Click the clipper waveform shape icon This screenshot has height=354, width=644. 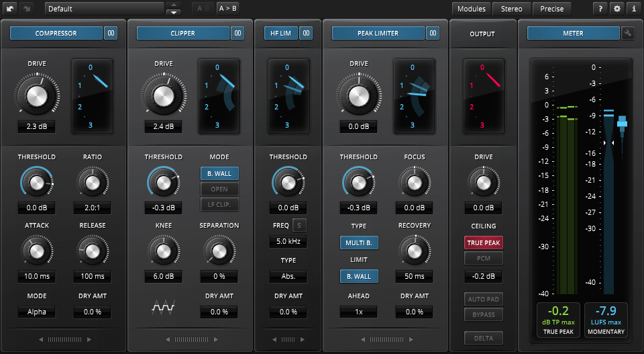pos(163,308)
